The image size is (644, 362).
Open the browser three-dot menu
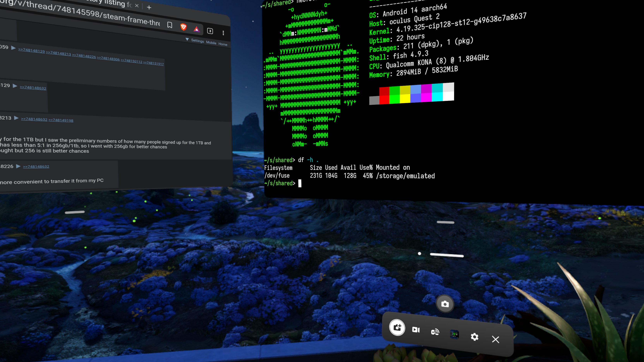(x=223, y=33)
